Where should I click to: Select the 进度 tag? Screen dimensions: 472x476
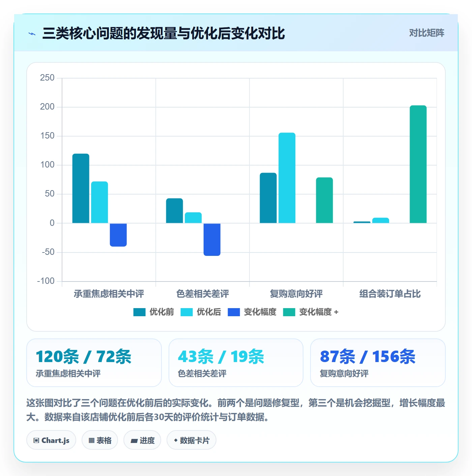pyautogui.click(x=142, y=440)
